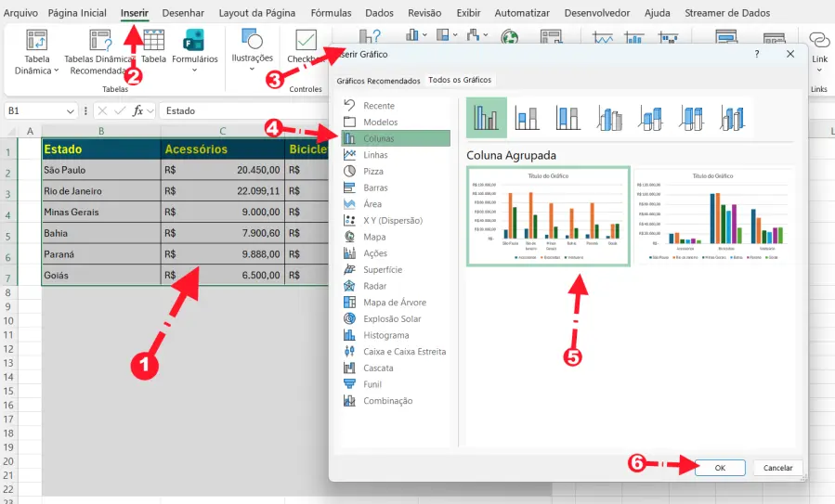Viewport: 835px width, 504px height.
Task: Select the Pizza chart type icon
Action: pyautogui.click(x=349, y=172)
